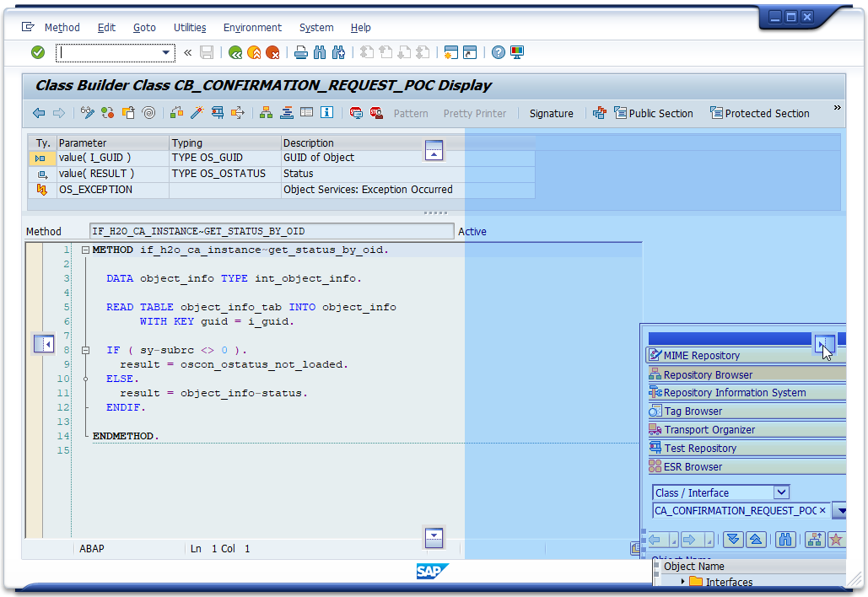Click the Favorites star icon

tap(836, 540)
